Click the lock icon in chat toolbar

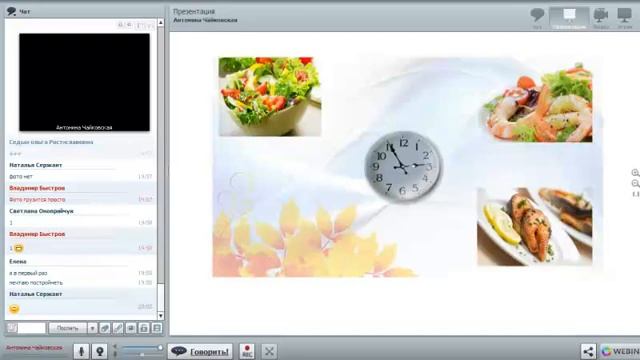[x=144, y=328]
